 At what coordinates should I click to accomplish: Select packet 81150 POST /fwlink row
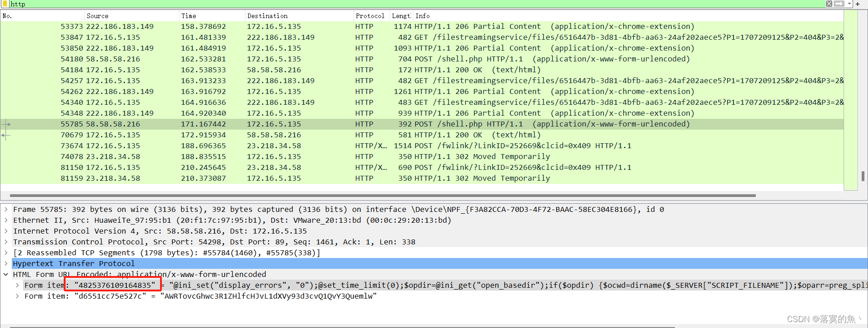(x=422, y=167)
